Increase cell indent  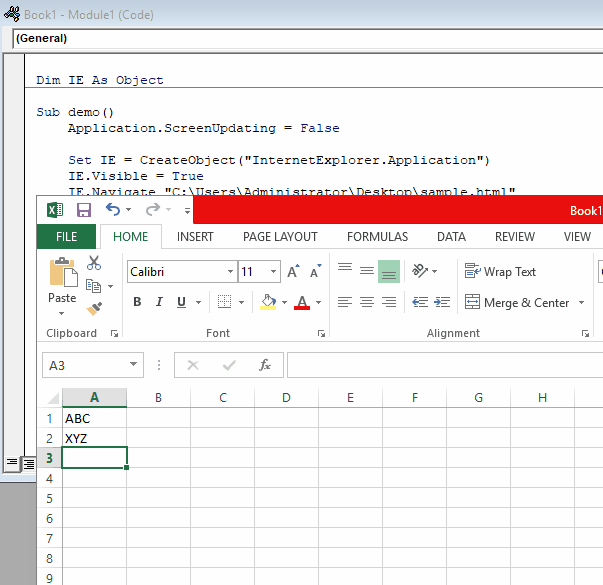click(442, 302)
